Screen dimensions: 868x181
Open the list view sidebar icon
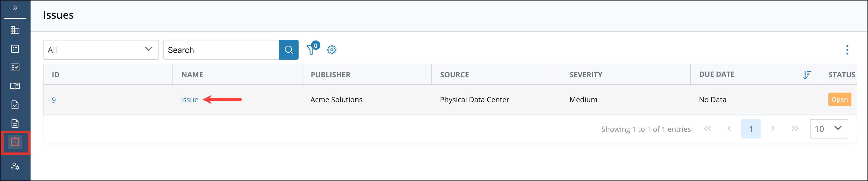coord(15,49)
